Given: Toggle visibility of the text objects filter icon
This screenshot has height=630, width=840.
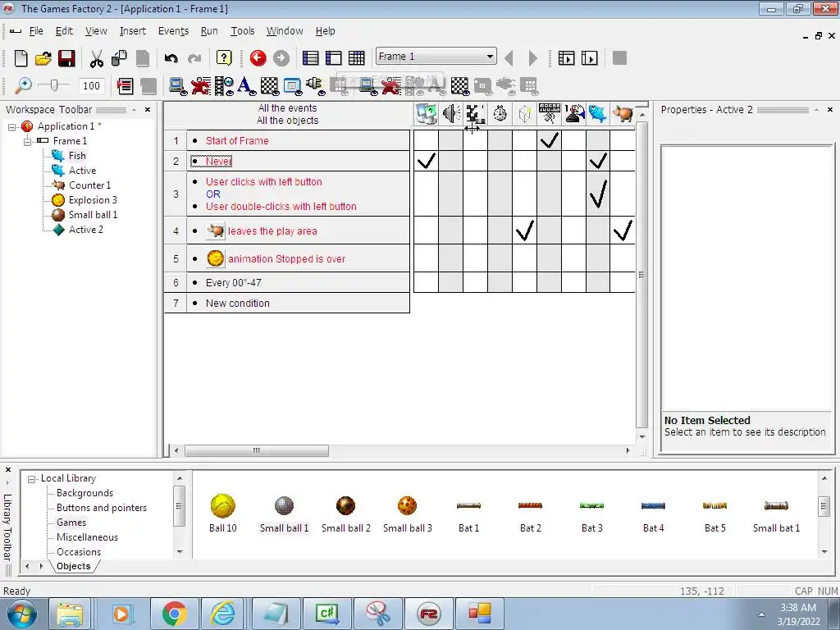Looking at the screenshot, I should click(x=246, y=85).
